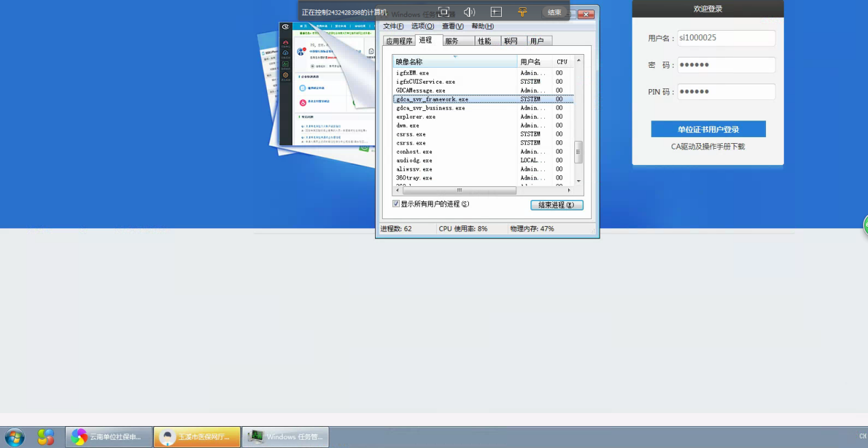
Task: Switch to 云南单位社保申 taskbar window
Action: click(109, 437)
